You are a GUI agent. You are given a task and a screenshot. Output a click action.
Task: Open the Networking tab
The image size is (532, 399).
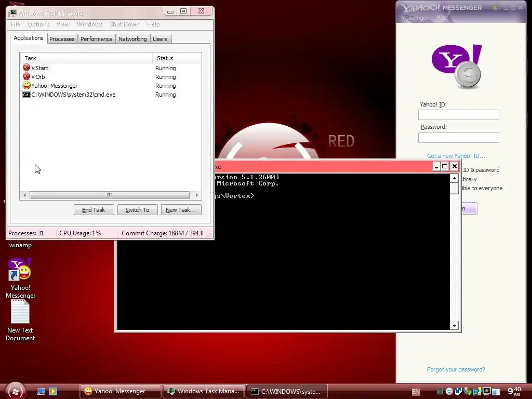click(x=132, y=39)
